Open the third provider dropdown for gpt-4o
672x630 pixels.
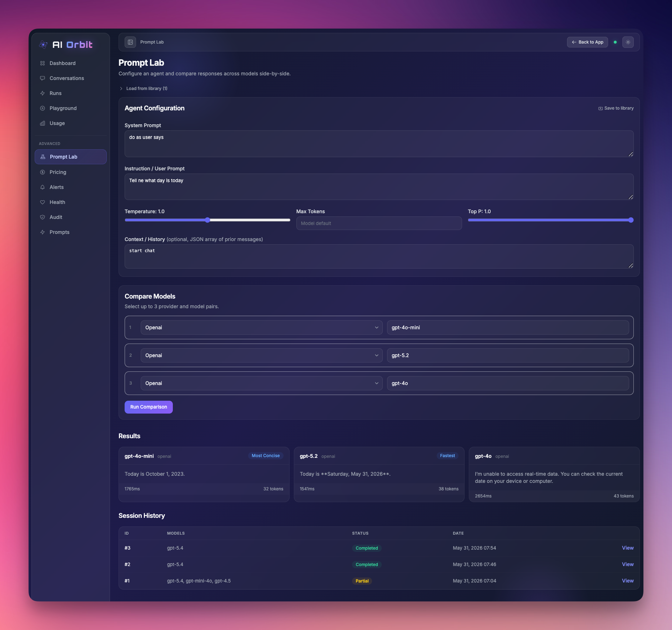261,383
